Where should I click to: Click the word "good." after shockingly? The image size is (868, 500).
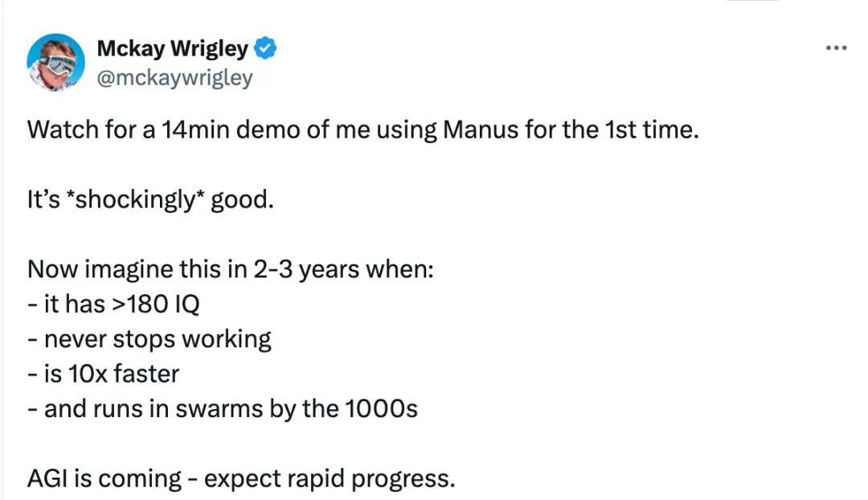[242, 200]
